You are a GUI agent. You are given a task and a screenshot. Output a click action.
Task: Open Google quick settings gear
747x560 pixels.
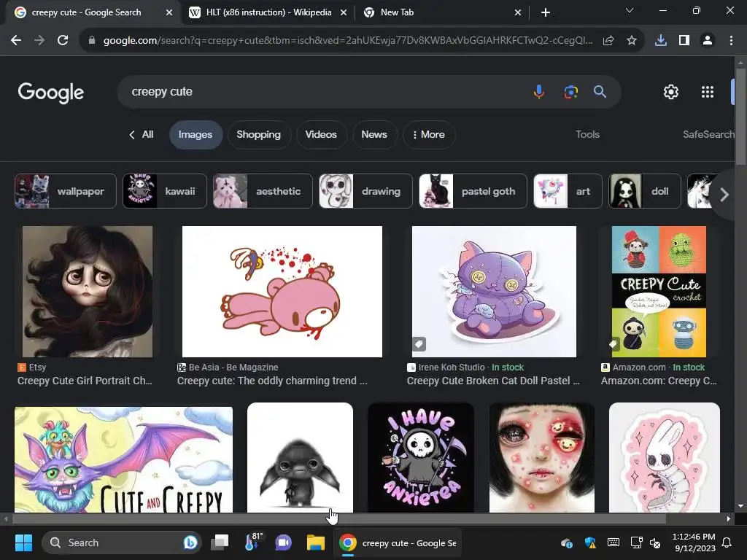pyautogui.click(x=671, y=91)
